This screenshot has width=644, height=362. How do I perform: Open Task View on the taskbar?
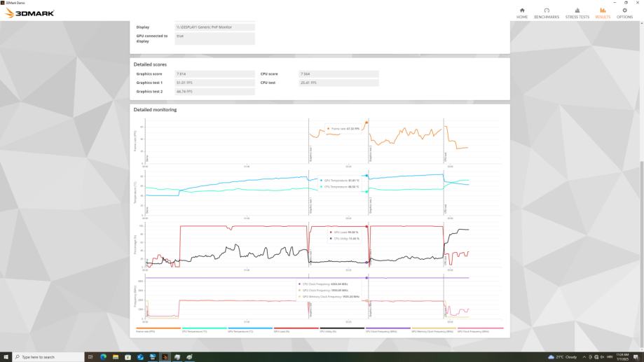point(90,357)
